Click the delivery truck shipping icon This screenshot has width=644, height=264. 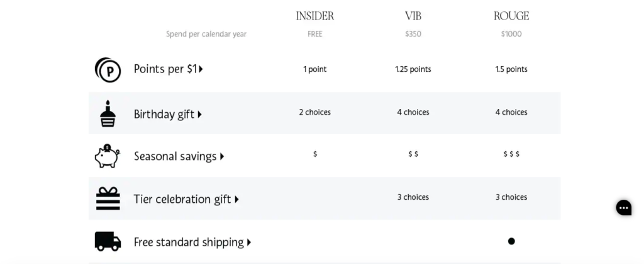pos(108,241)
